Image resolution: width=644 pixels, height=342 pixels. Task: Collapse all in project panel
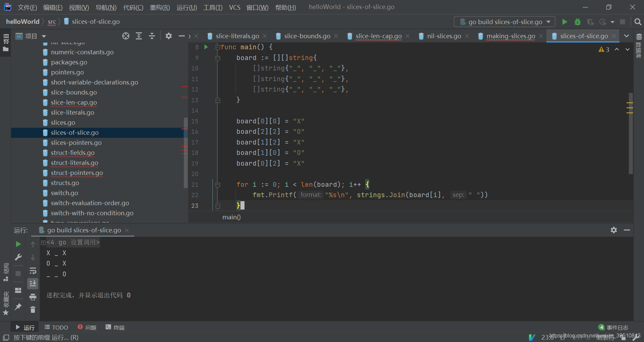click(152, 36)
